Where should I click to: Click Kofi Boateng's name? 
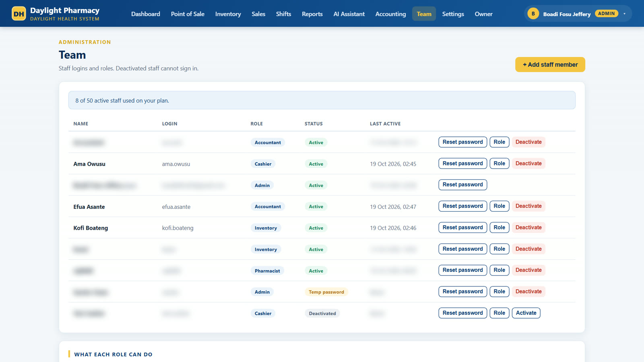point(91,228)
